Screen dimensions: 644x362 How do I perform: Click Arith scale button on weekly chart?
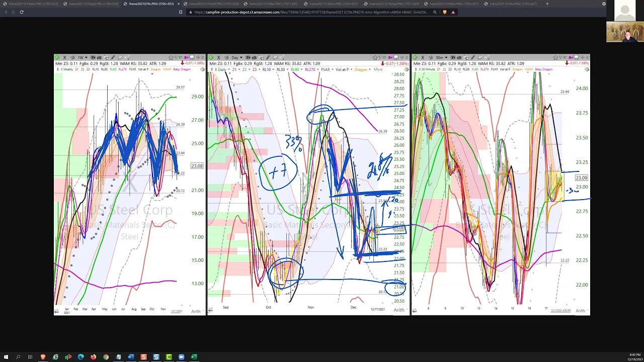click(x=196, y=311)
